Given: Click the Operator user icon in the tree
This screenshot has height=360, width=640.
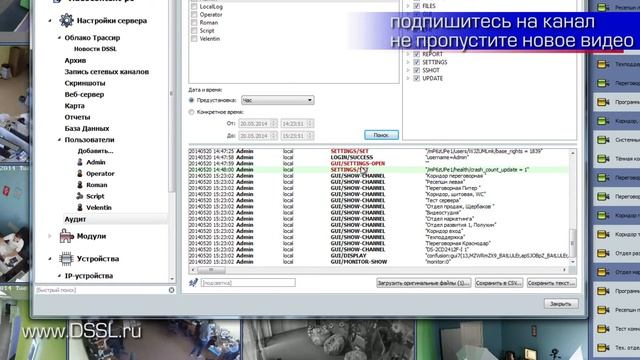Looking at the screenshot, I should point(80,173).
